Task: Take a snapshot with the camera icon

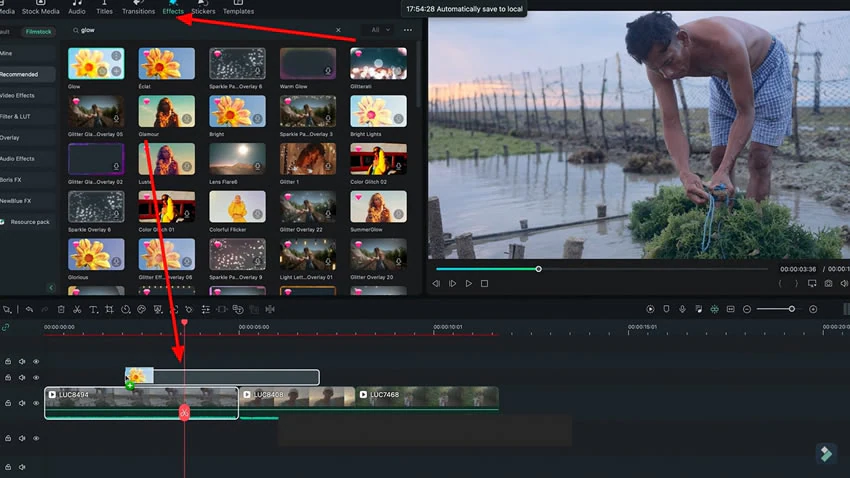Action: coord(828,283)
